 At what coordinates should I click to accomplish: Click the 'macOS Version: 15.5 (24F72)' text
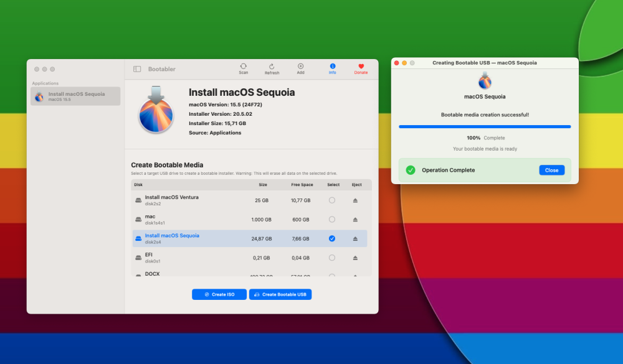226,105
